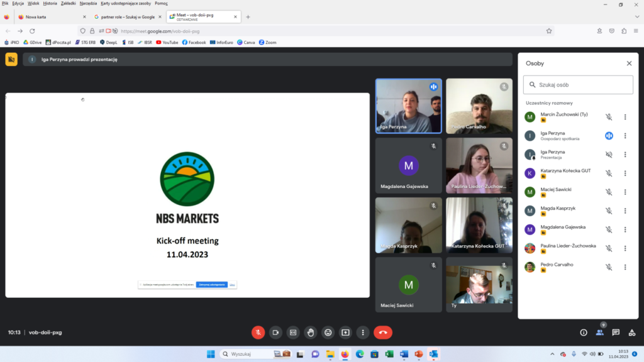Open options for Magdalena Gajewska in list
Image resolution: width=644 pixels, height=362 pixels.
click(x=625, y=229)
